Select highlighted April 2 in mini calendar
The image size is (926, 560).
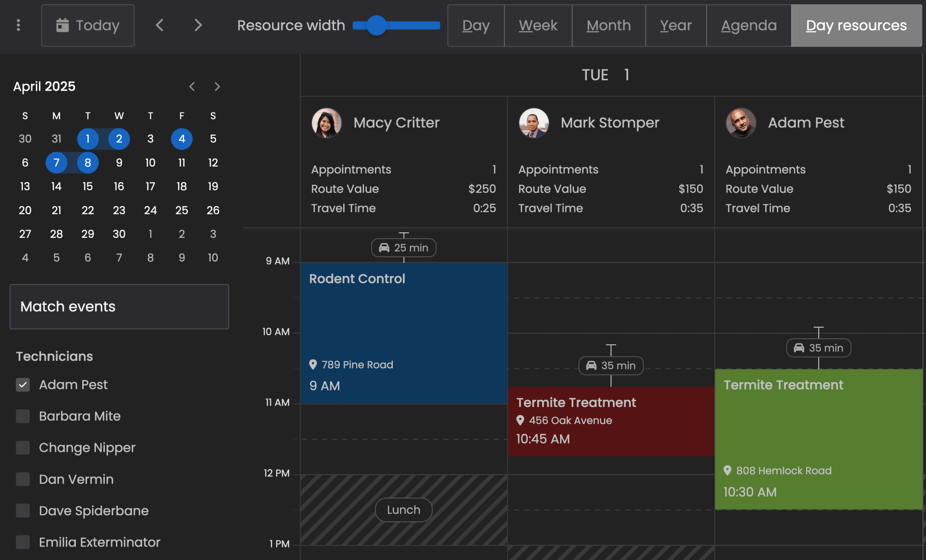point(119,138)
